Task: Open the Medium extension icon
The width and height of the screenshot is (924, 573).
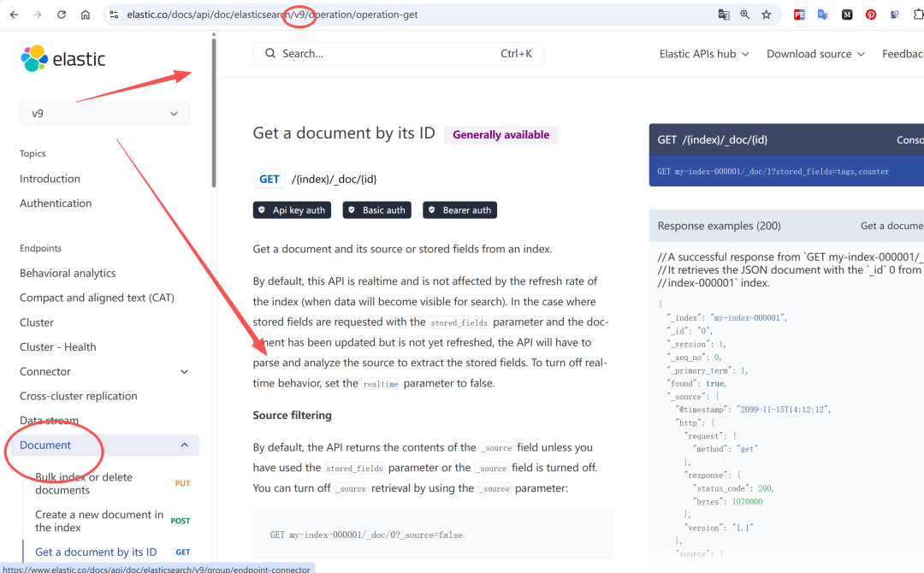Action: pyautogui.click(x=847, y=15)
